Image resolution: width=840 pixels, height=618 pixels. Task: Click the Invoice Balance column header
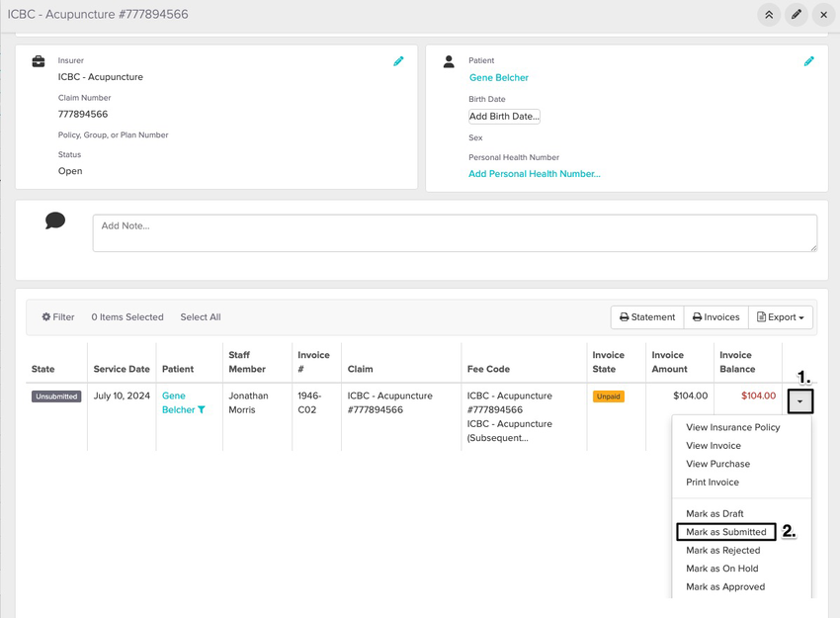[x=737, y=362]
